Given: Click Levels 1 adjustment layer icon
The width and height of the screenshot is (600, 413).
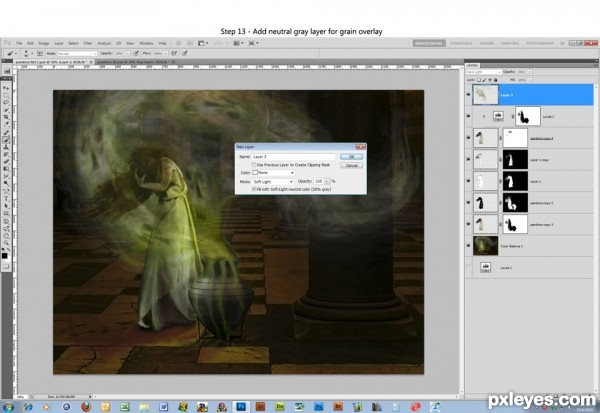Looking at the screenshot, I should [x=486, y=267].
